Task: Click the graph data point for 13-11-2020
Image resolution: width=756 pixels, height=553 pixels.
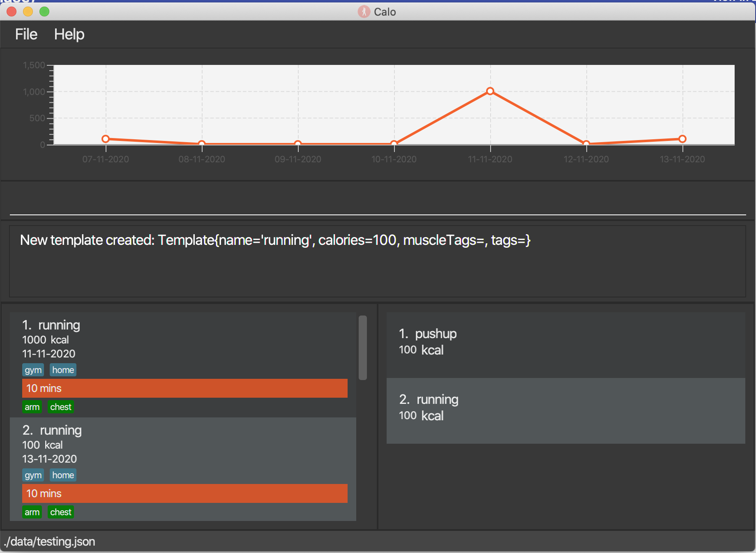Action: tap(682, 139)
